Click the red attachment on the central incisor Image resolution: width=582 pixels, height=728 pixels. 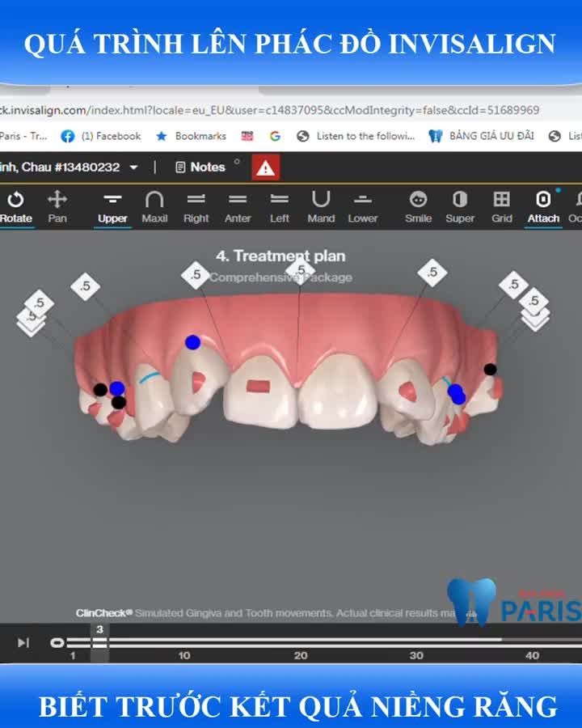(259, 386)
